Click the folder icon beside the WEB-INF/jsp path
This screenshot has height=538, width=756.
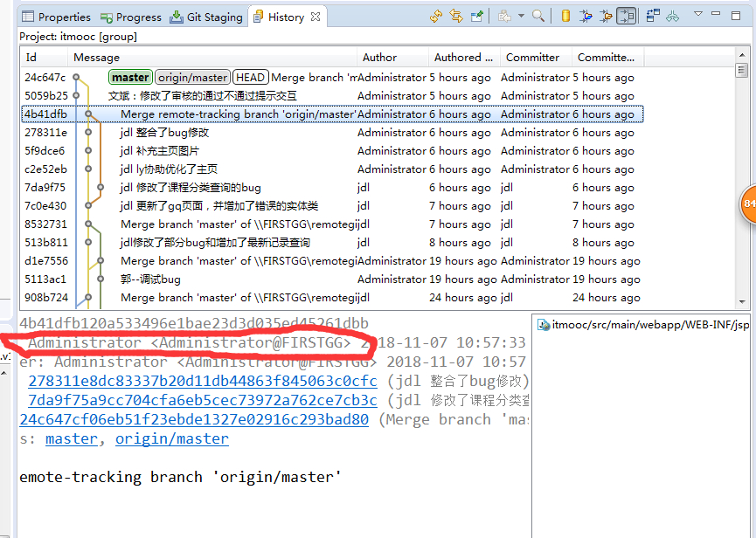(542, 325)
